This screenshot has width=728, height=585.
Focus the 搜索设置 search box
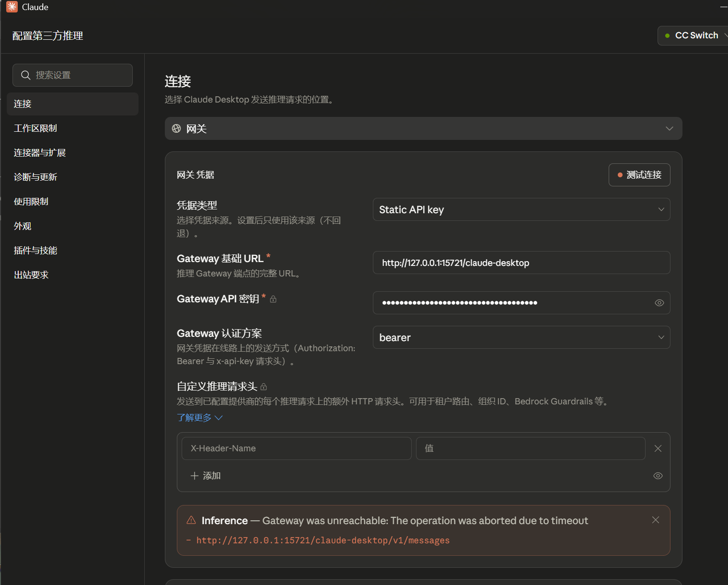point(72,75)
